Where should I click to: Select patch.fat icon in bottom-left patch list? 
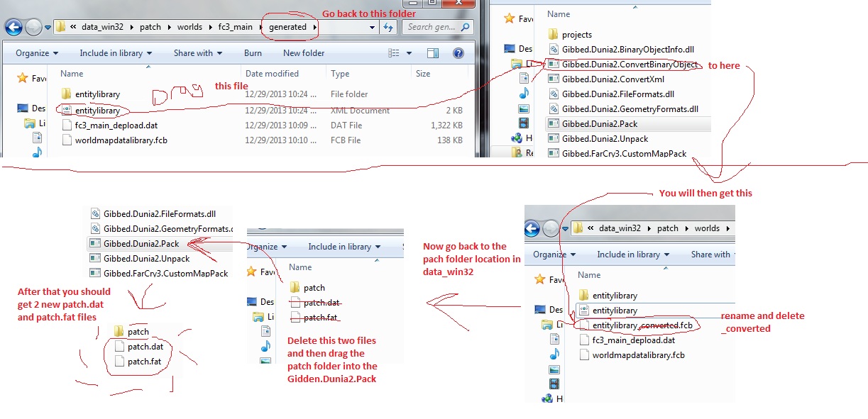click(x=119, y=362)
